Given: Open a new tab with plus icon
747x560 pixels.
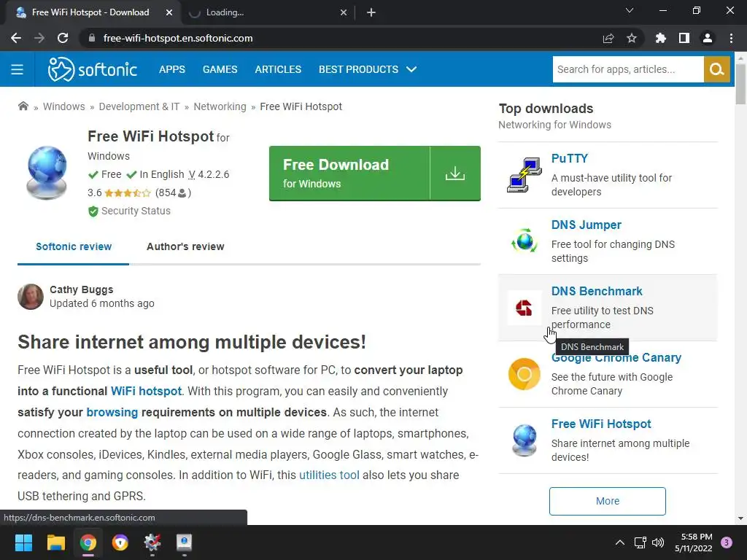Looking at the screenshot, I should pos(371,12).
